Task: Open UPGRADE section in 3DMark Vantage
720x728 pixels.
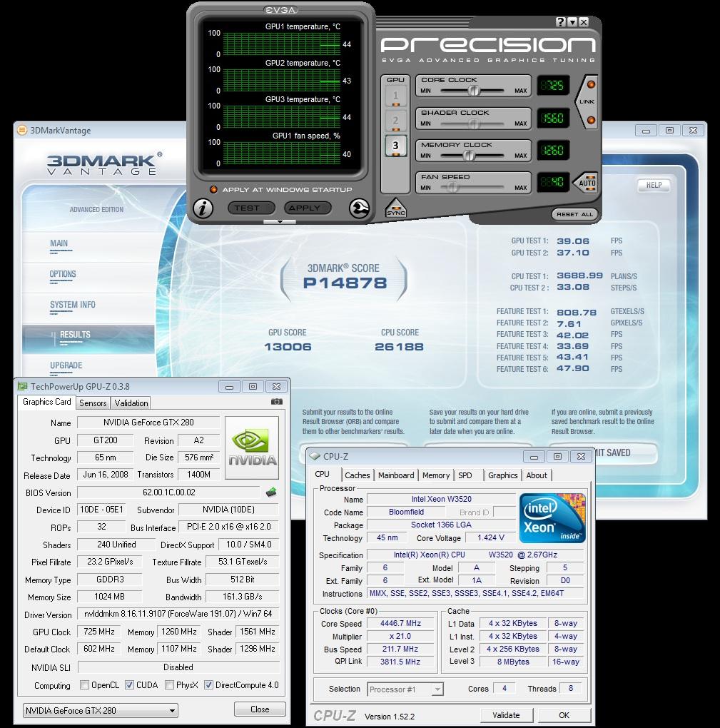Action: coord(66,365)
